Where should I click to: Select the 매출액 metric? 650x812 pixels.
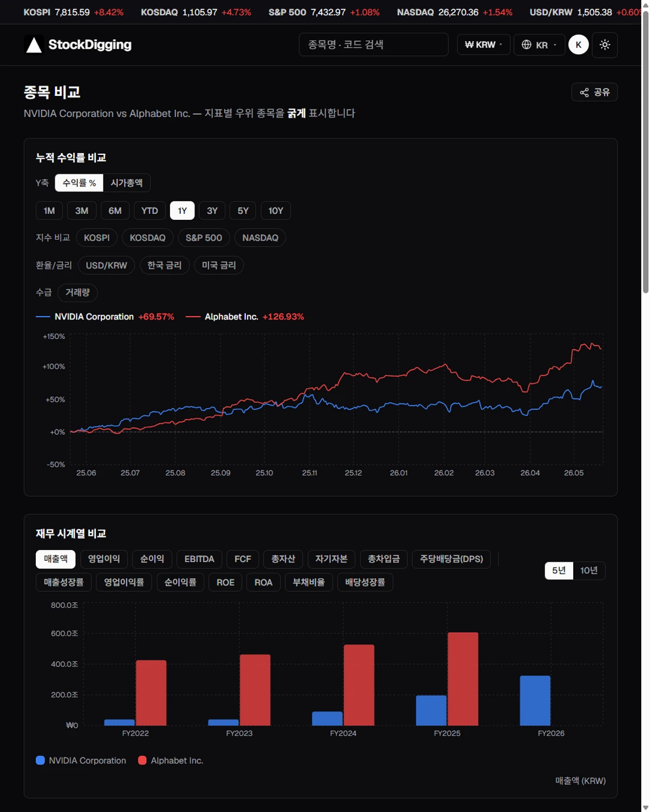(x=56, y=559)
